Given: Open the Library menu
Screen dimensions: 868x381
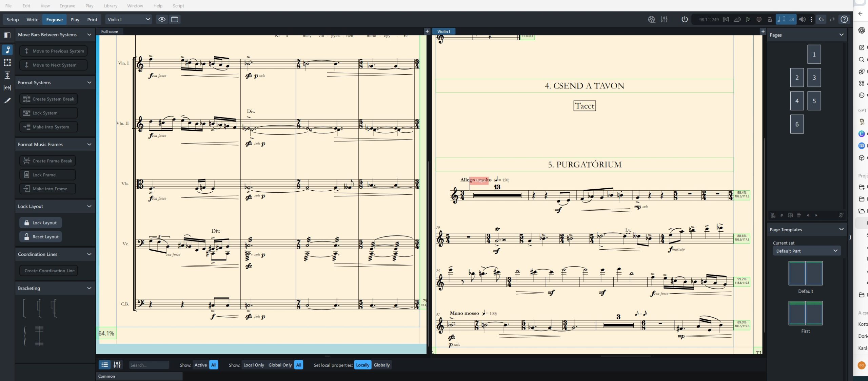Looking at the screenshot, I should coord(110,6).
